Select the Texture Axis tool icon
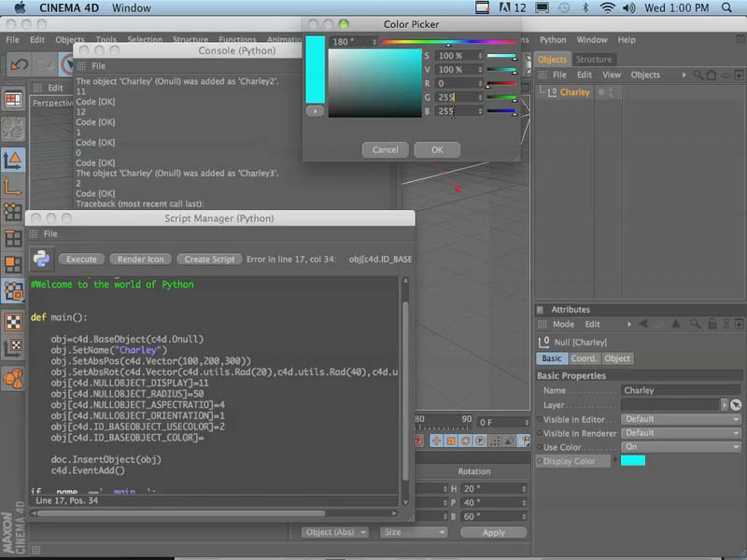 click(x=13, y=348)
